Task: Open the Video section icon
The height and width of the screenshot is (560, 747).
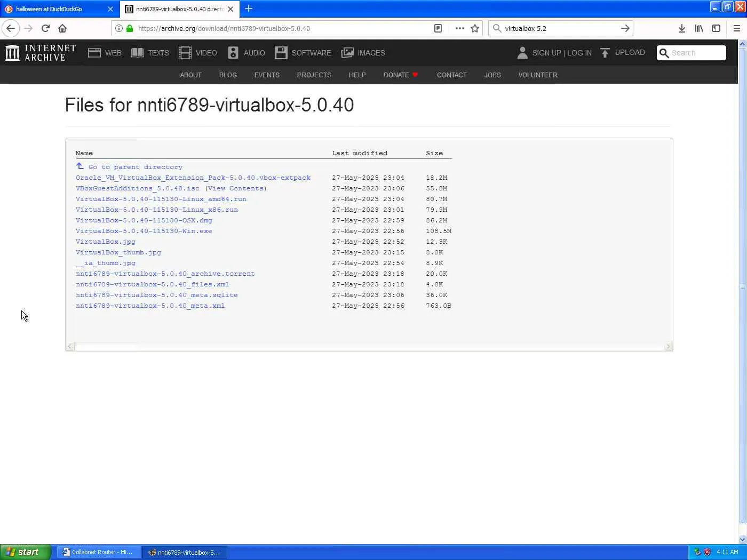Action: point(185,53)
